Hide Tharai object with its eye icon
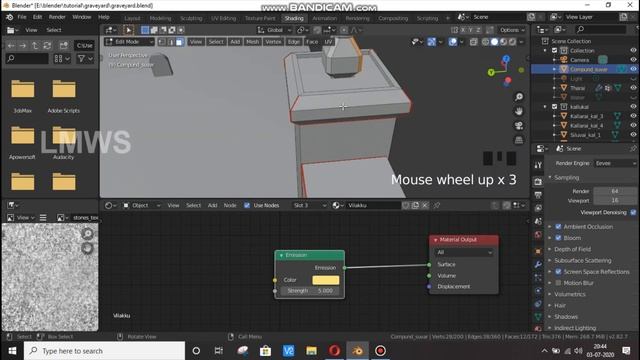 [x=633, y=88]
